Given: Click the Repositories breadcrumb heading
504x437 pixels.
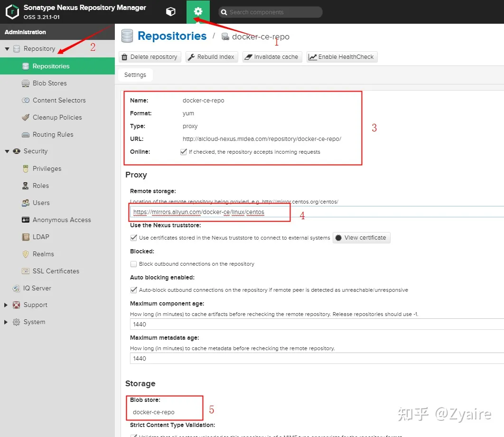Looking at the screenshot, I should pos(172,36).
